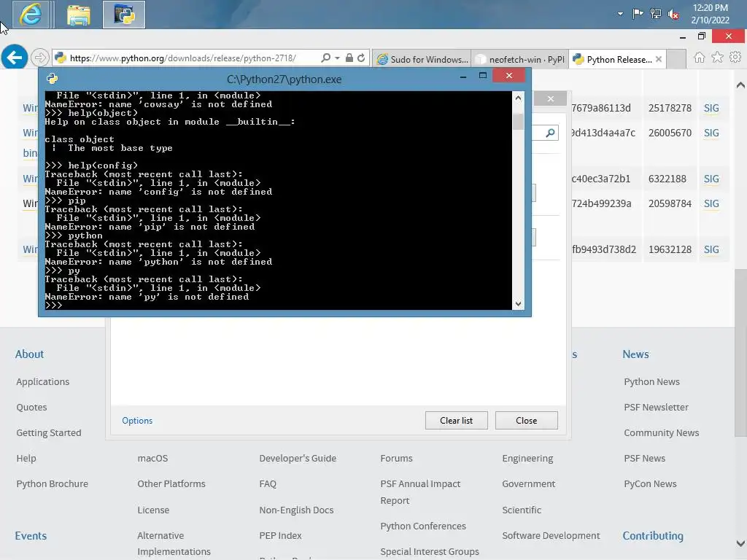This screenshot has width=747, height=560.
Task: Open the favorites star icon
Action: pyautogui.click(x=717, y=58)
